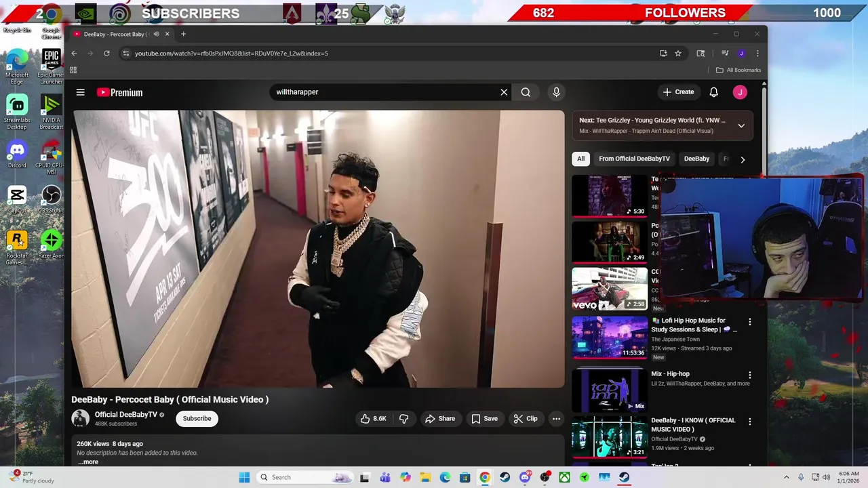Open the apps grid in bookmarks bar
868x488 pixels.
click(73, 70)
